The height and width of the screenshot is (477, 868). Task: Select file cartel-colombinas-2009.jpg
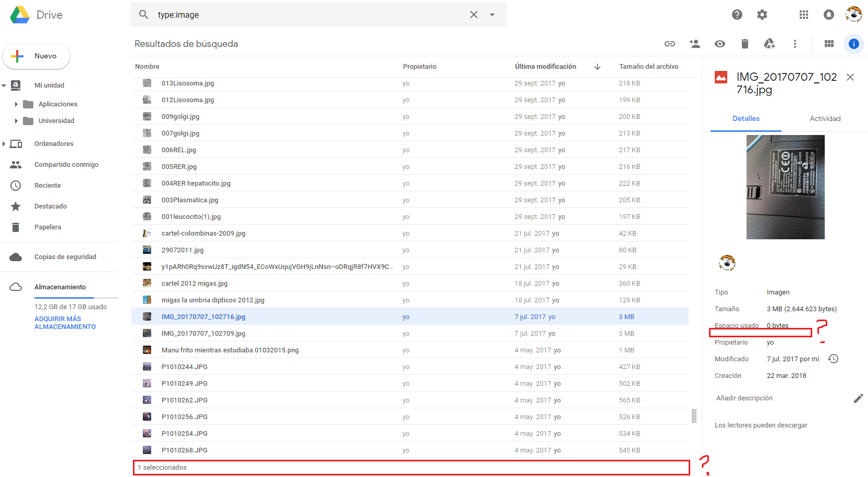click(x=410, y=234)
